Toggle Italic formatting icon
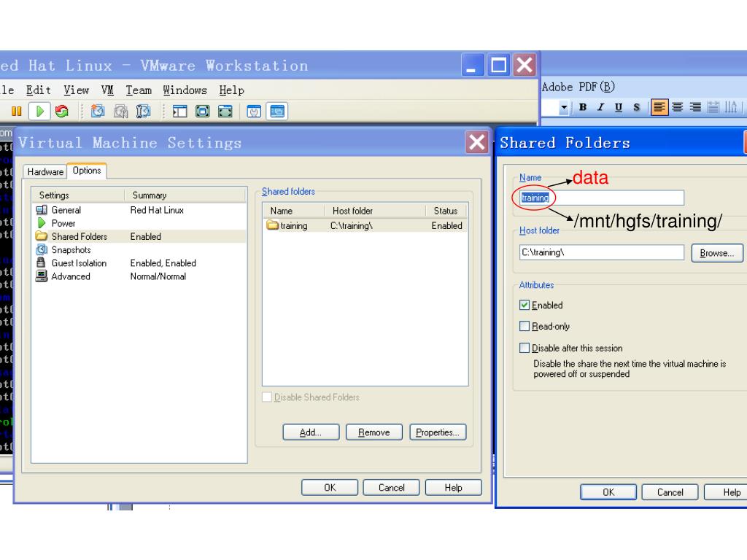This screenshot has width=747, height=560. 601,107
